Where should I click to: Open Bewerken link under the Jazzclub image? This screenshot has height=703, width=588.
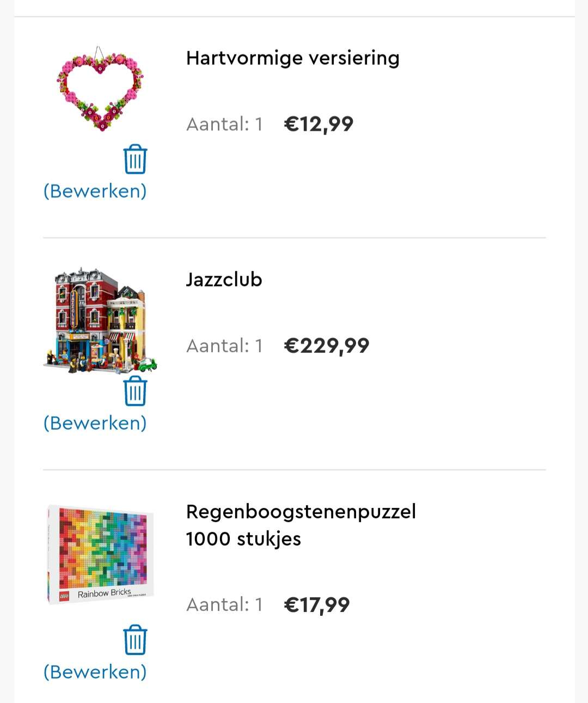click(x=95, y=423)
